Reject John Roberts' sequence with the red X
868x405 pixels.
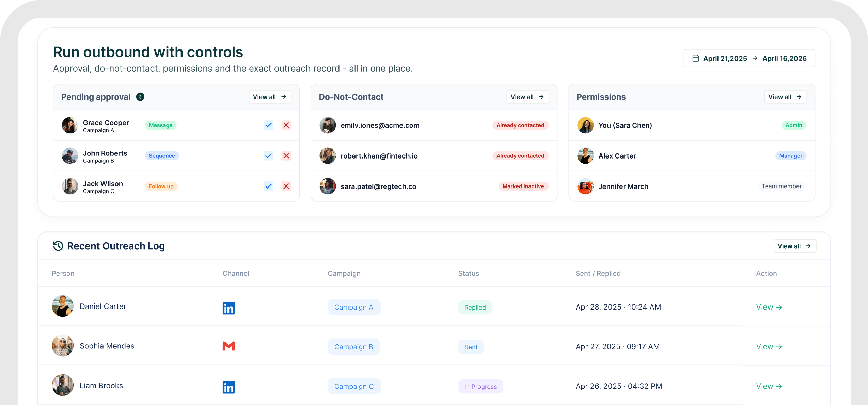point(286,156)
